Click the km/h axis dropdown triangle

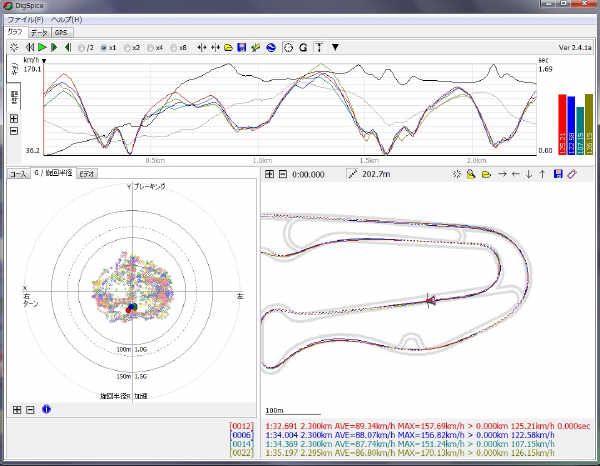tap(44, 61)
